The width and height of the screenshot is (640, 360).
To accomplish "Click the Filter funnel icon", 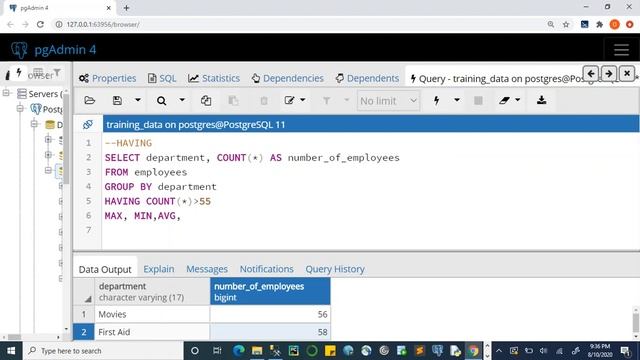I will (327, 100).
